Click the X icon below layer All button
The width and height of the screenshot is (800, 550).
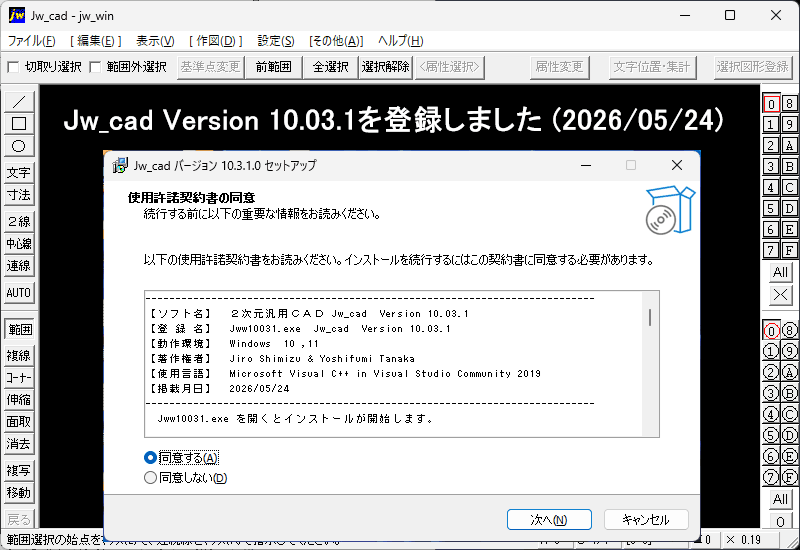pos(780,294)
